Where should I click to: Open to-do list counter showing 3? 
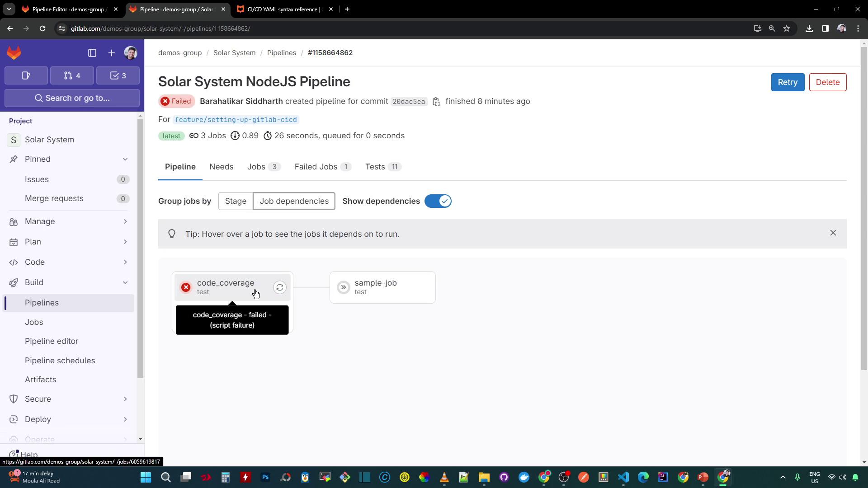(118, 75)
